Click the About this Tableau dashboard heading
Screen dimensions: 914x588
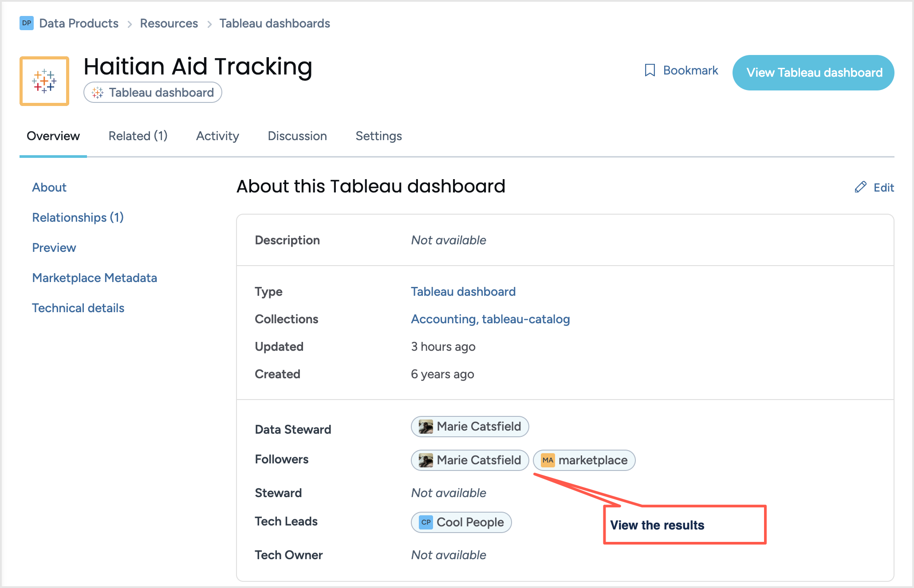[x=371, y=186]
